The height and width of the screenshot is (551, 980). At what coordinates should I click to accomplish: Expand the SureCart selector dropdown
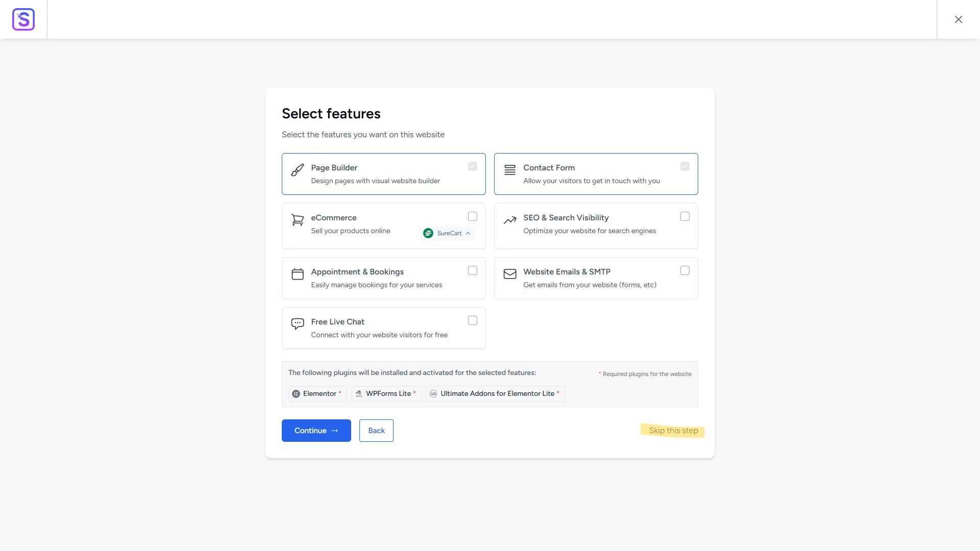click(468, 233)
